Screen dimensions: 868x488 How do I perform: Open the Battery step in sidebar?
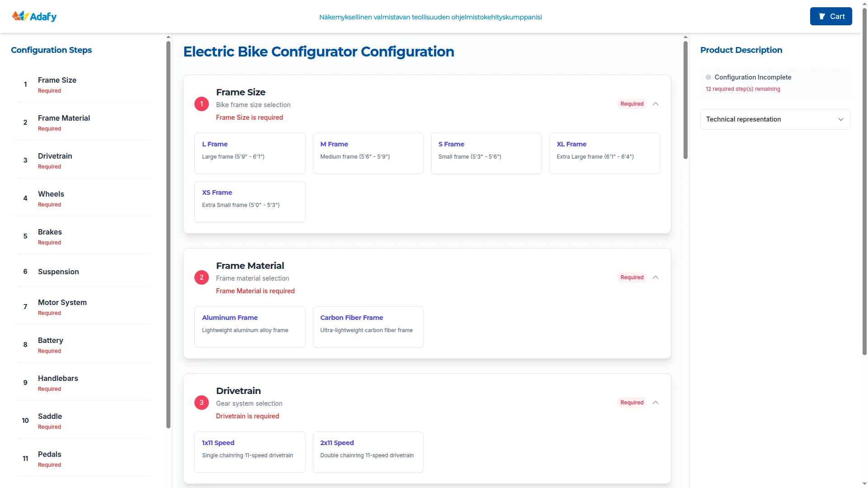[x=51, y=345]
